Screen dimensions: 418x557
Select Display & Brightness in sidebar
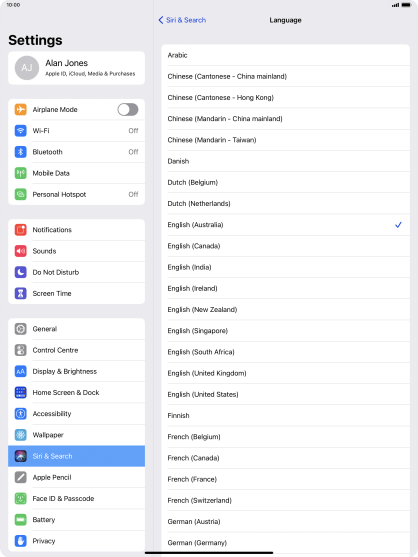(x=76, y=371)
